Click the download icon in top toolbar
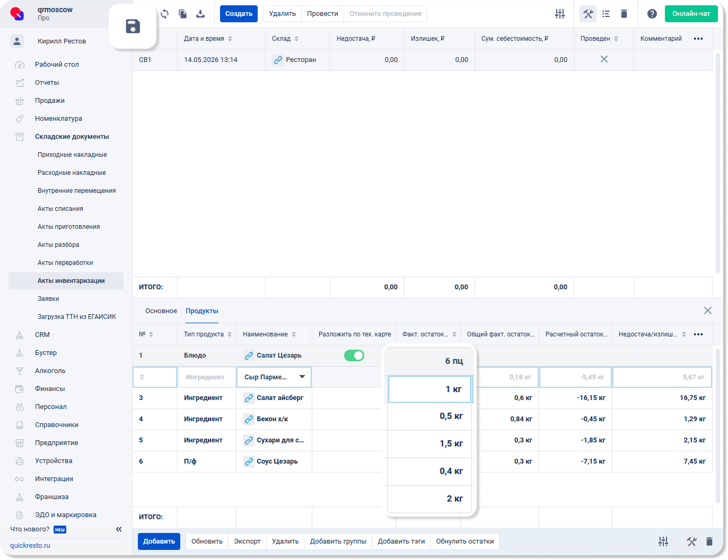728x560 pixels. coord(200,14)
